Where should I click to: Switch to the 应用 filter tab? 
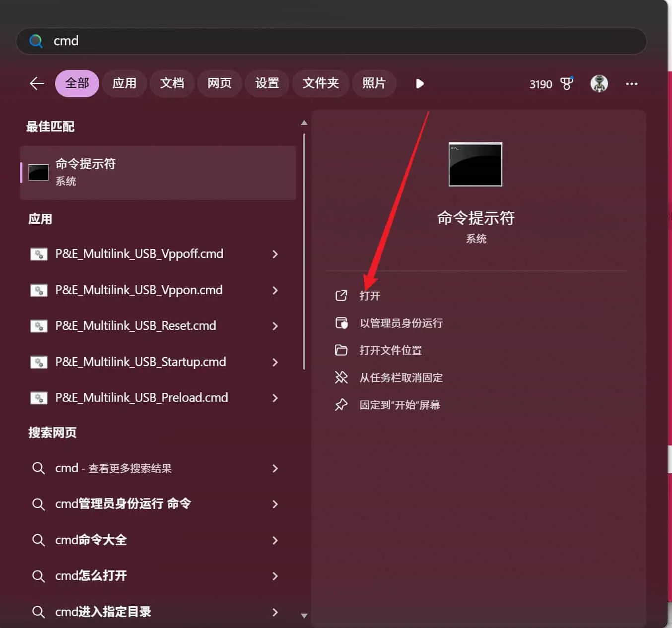pyautogui.click(x=124, y=83)
